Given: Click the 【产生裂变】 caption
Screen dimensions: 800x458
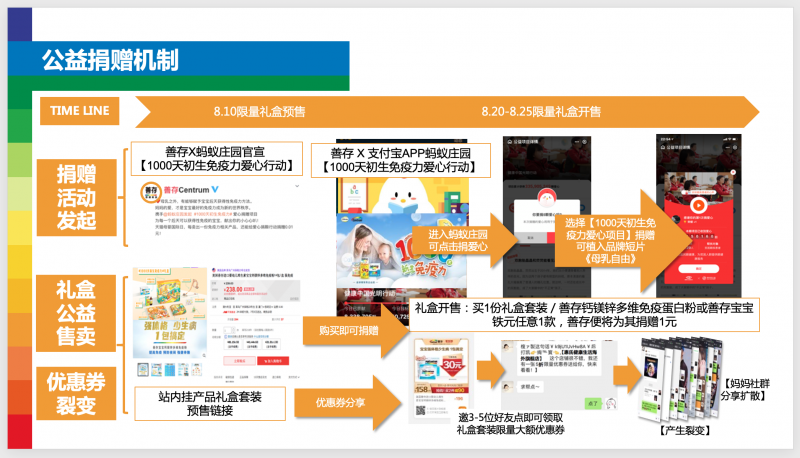Looking at the screenshot, I should tap(685, 430).
